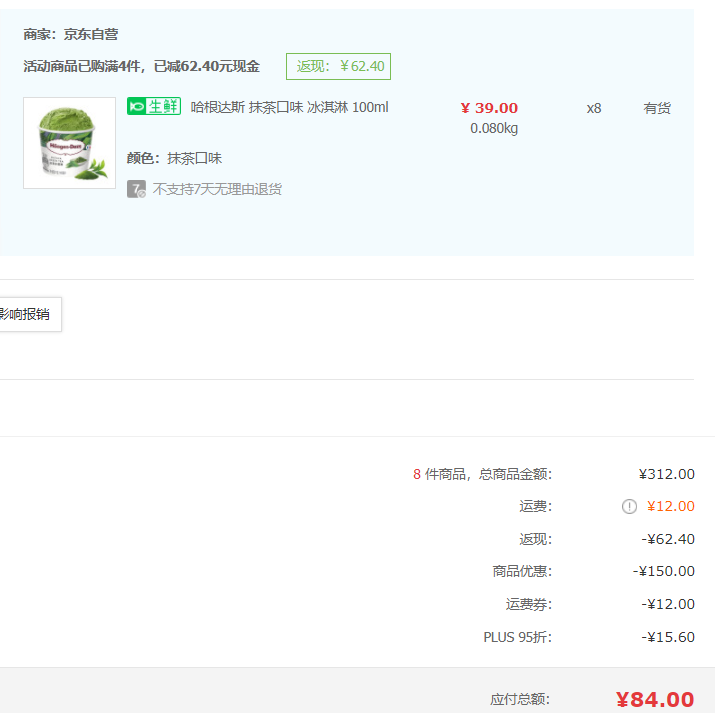Click the Häagen-Dazs matcha ice cream thumbnail

click(x=69, y=143)
